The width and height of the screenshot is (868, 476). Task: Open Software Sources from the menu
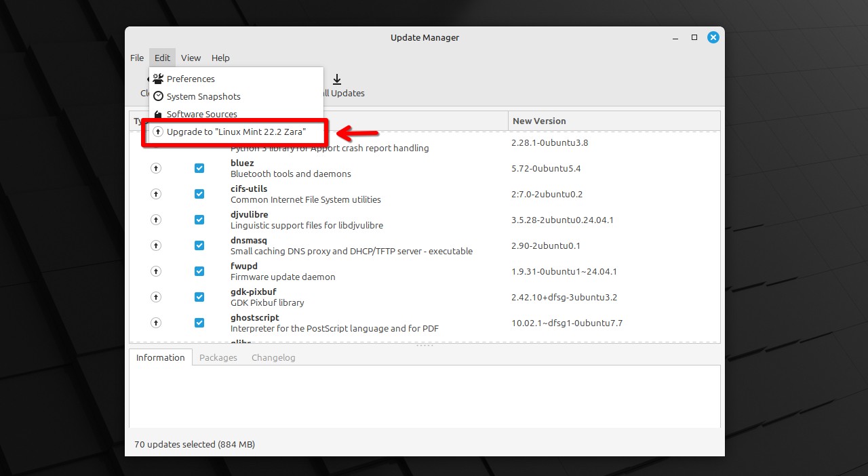(x=236, y=114)
